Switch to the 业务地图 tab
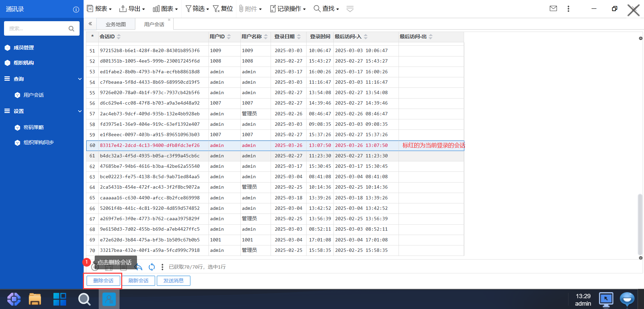The height and width of the screenshot is (309, 644). [116, 24]
